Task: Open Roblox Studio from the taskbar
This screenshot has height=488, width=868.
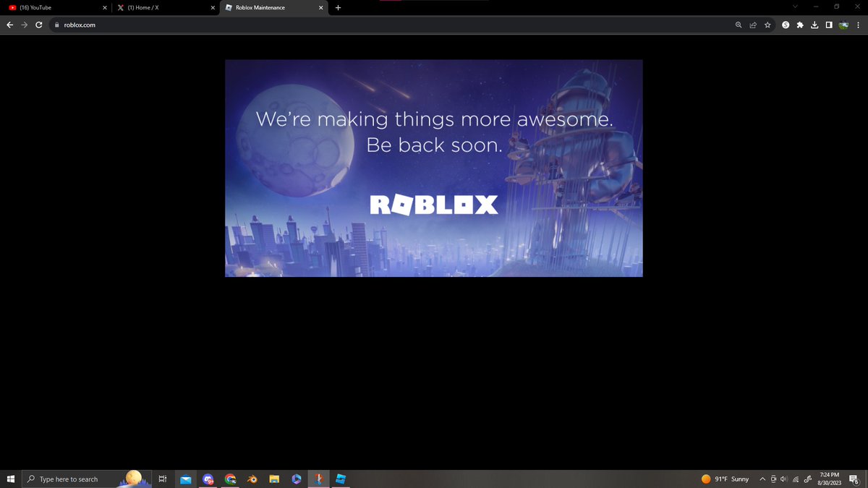Action: point(341,479)
